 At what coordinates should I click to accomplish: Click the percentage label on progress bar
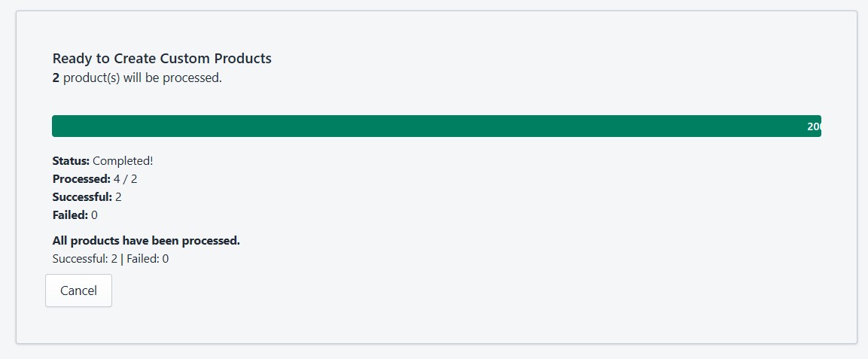click(x=814, y=126)
